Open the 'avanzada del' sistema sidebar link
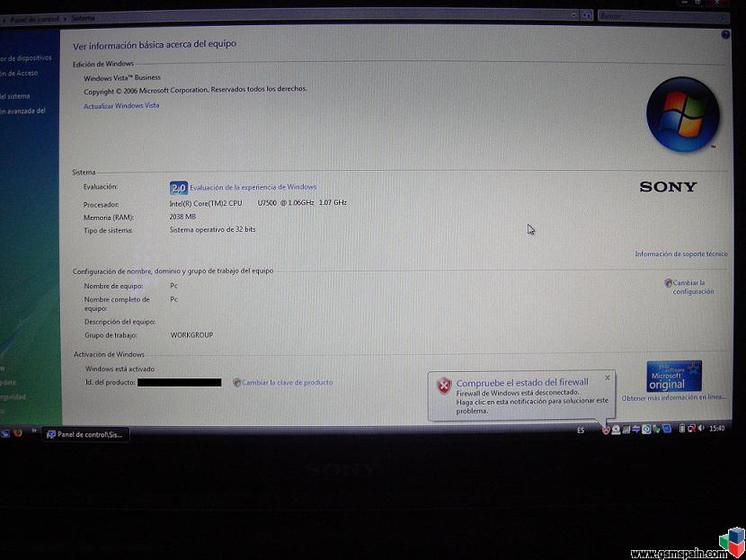The width and height of the screenshot is (746, 560). tap(22, 111)
